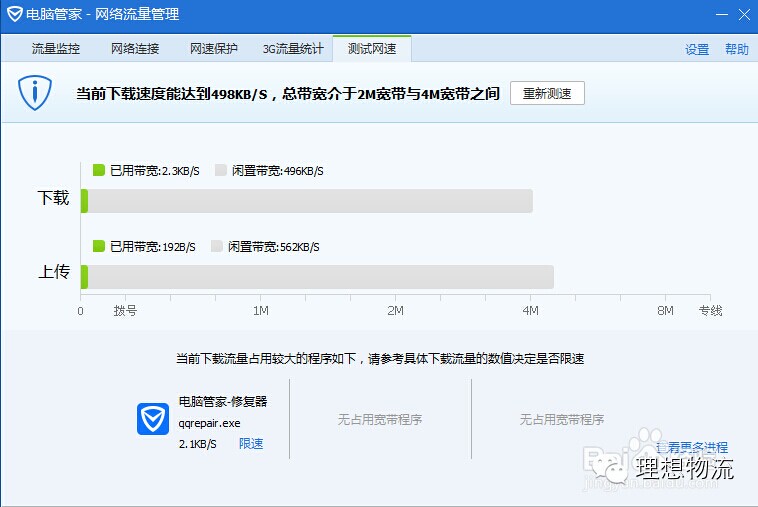
Task: Open the 帮助 link
Action: [736, 50]
